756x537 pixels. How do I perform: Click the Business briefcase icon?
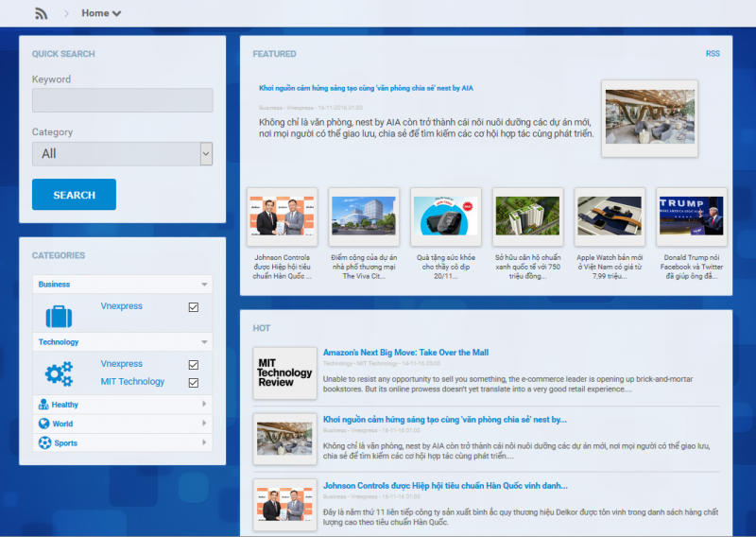[59, 317]
